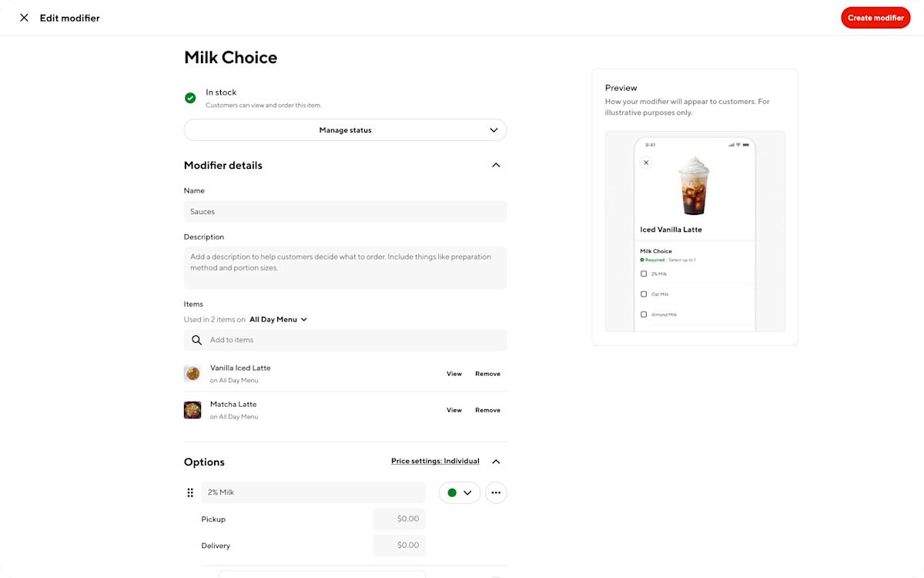Viewport: 924px width, 578px height.
Task: Click the 2% Milk drag handle
Action: click(190, 492)
